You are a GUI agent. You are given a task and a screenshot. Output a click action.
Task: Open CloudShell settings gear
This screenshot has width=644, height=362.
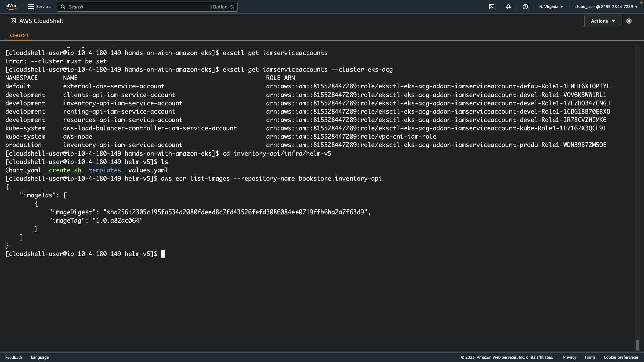(629, 21)
